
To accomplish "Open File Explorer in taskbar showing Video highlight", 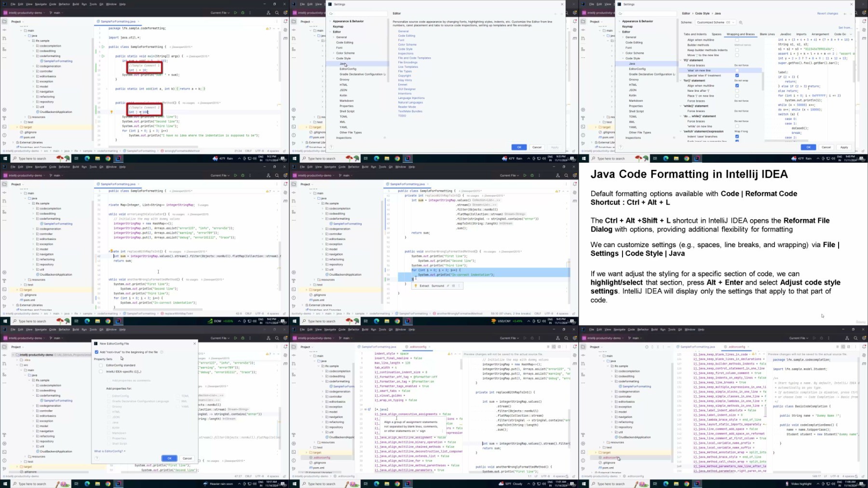I will tap(677, 484).
